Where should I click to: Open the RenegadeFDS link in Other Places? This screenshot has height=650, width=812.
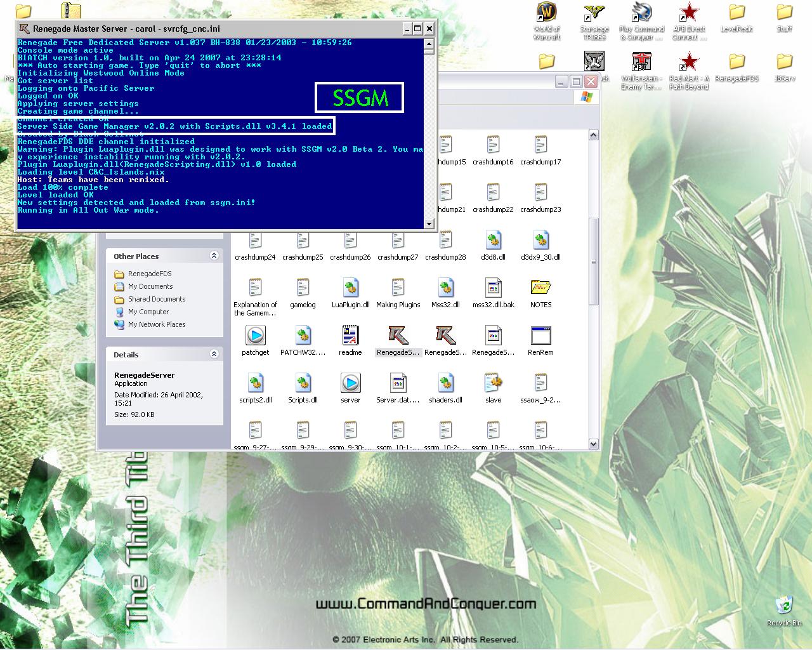[x=150, y=274]
